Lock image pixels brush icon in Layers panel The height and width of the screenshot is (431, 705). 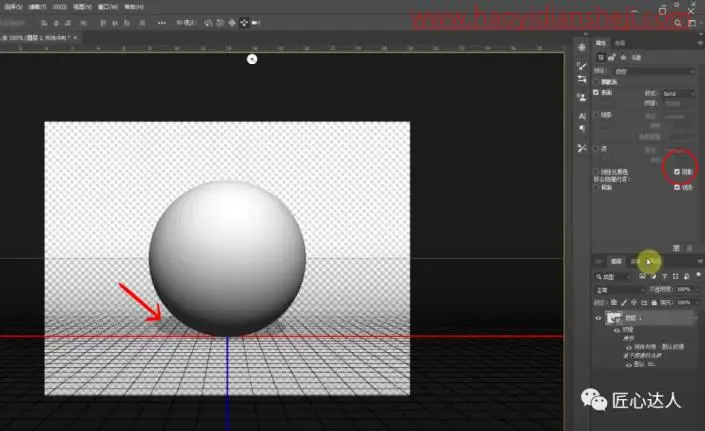(624, 303)
